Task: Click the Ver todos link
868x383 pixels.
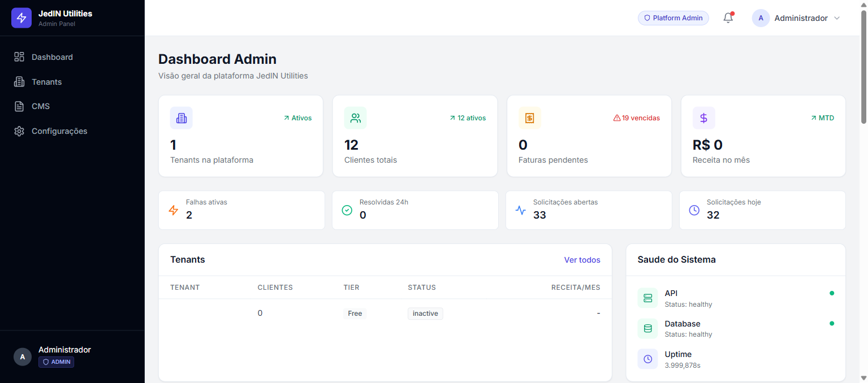Action: (582, 260)
